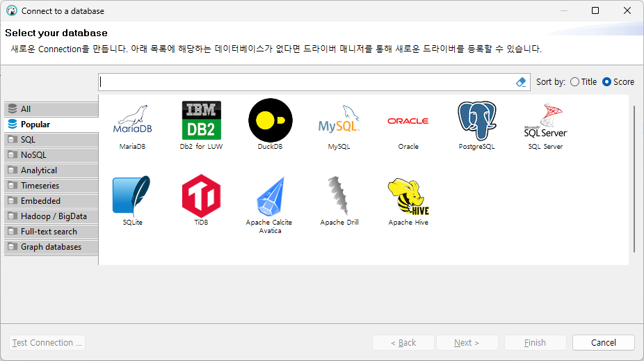Image resolution: width=644 pixels, height=361 pixels.
Task: Click the Test Connection button
Action: tap(47, 342)
